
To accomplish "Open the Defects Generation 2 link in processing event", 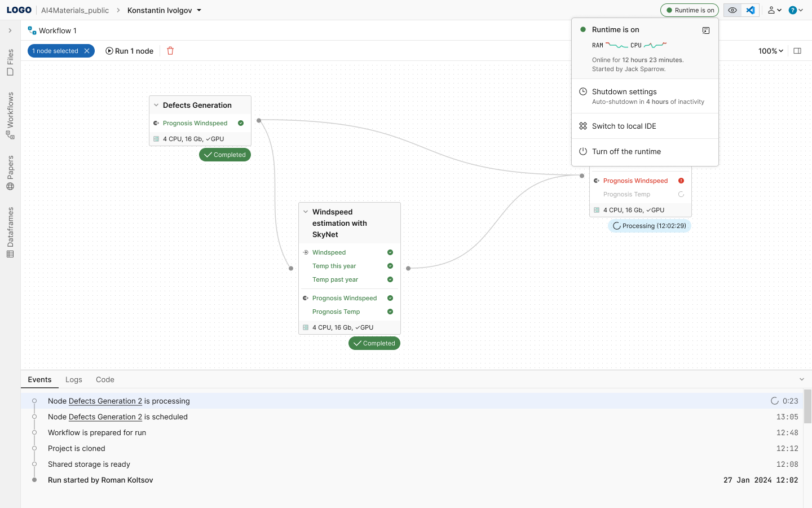I will click(x=105, y=401).
